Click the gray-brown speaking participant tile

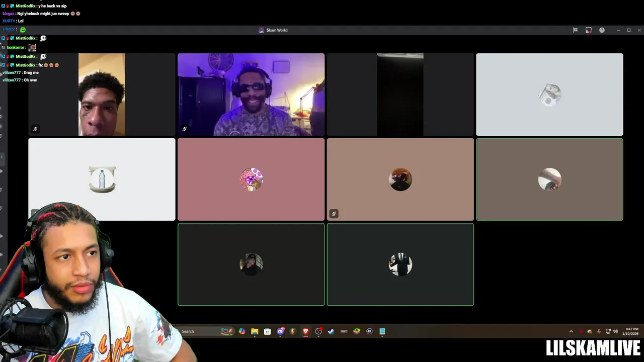coord(549,179)
